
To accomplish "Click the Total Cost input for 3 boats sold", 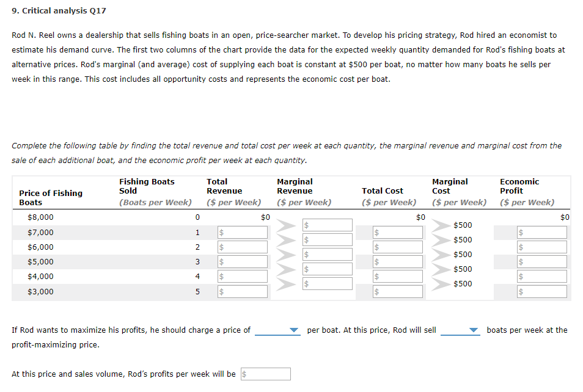I will pyautogui.click(x=398, y=261).
